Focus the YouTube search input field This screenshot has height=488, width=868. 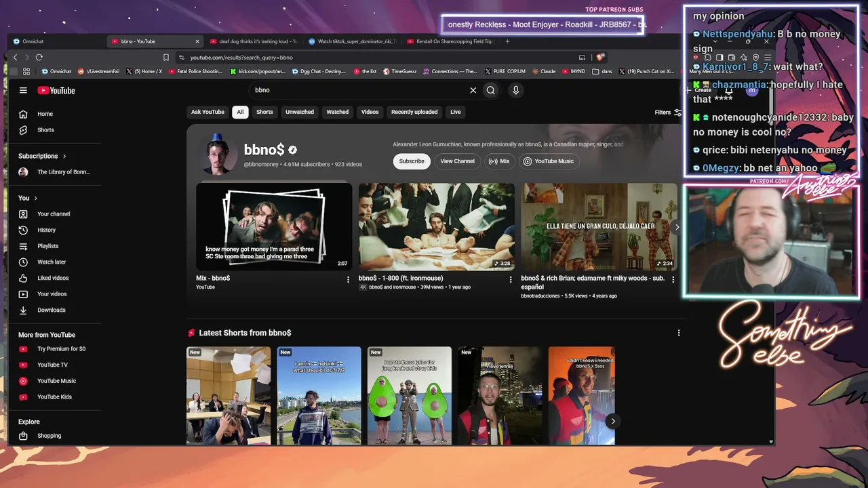tap(359, 90)
